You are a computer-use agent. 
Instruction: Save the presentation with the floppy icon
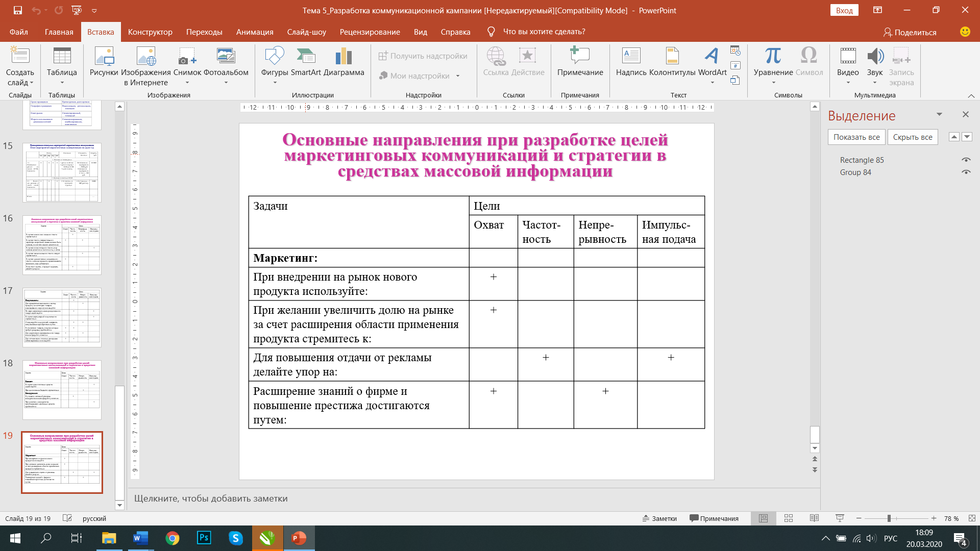[x=18, y=10]
